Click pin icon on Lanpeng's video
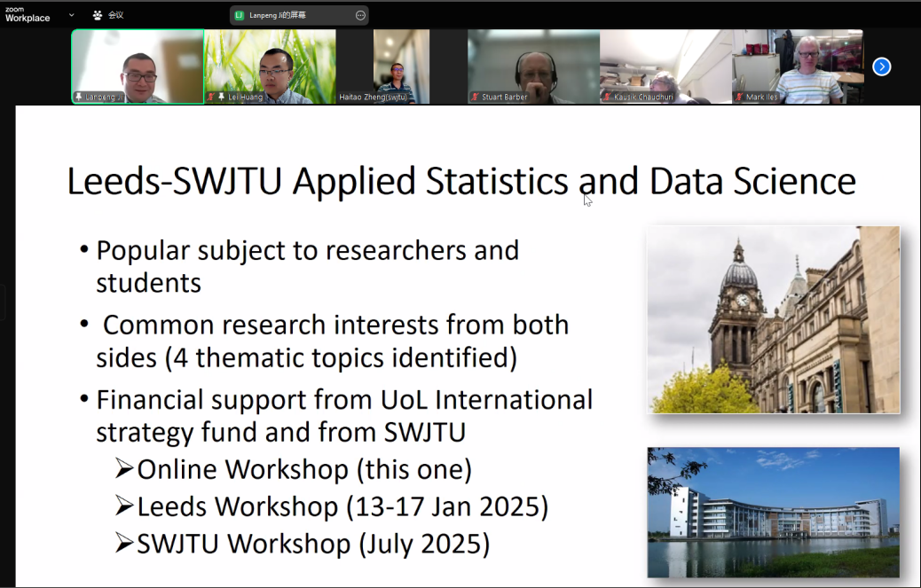Screen dimensions: 921x588 [x=80, y=97]
